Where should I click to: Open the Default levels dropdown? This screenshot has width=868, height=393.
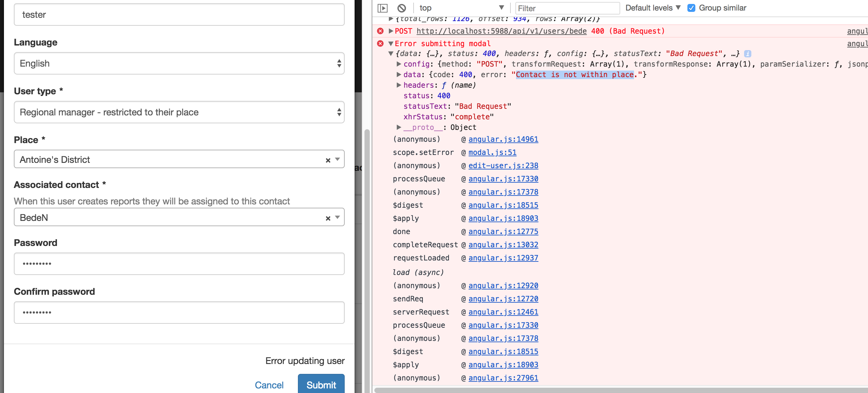click(x=653, y=8)
